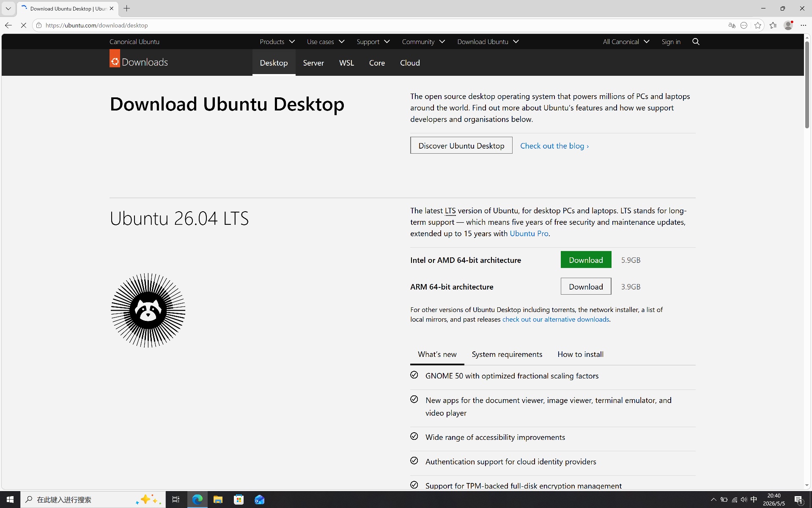This screenshot has height=508, width=812.
Task: Click Discover Ubuntu Desktop button
Action: coord(461,145)
